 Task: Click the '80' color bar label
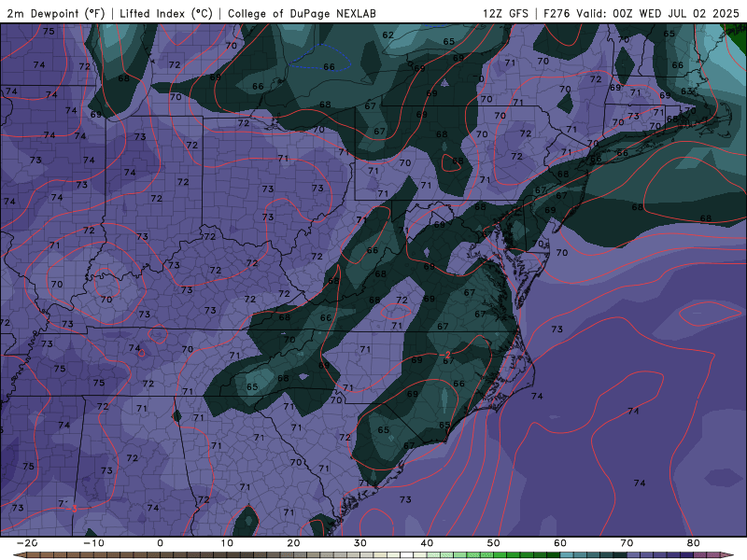click(694, 543)
